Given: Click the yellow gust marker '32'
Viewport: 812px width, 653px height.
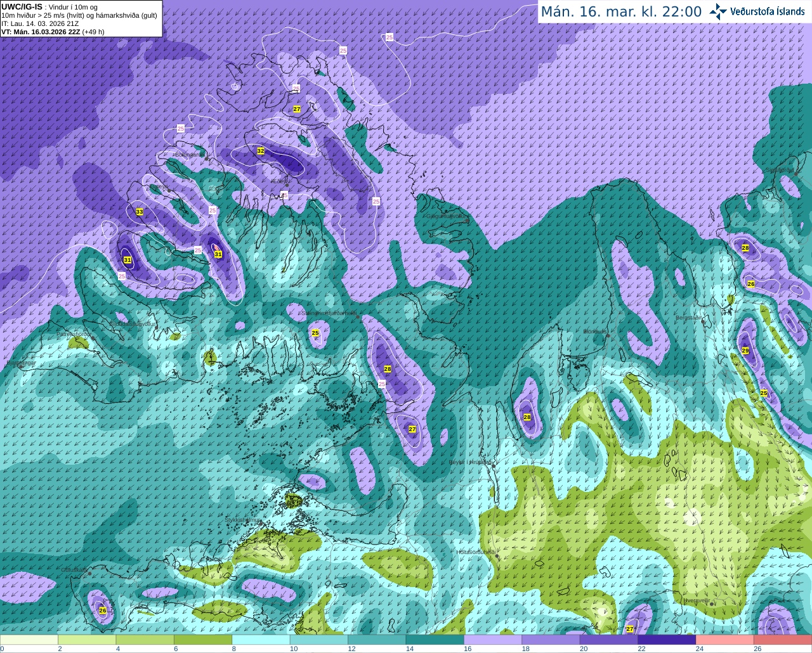Looking at the screenshot, I should coord(261,152).
